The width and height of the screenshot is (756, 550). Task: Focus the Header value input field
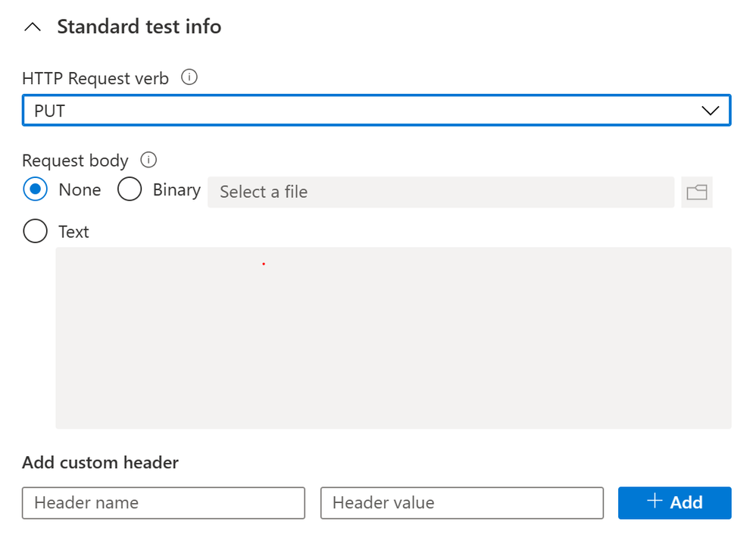click(461, 503)
